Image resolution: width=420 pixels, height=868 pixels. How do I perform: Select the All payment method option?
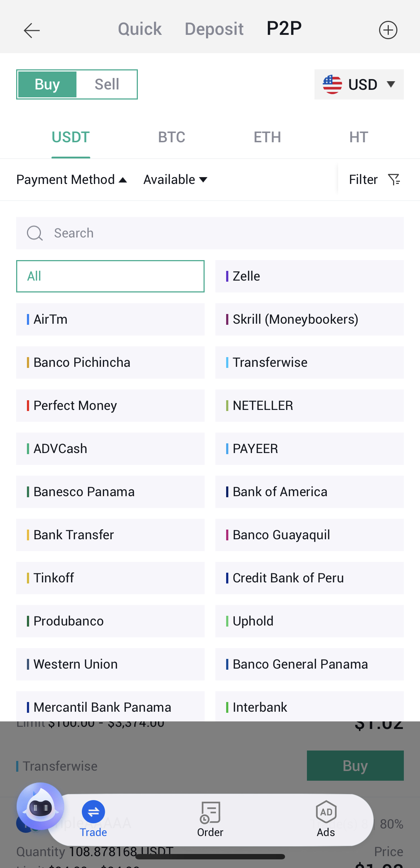tap(110, 276)
